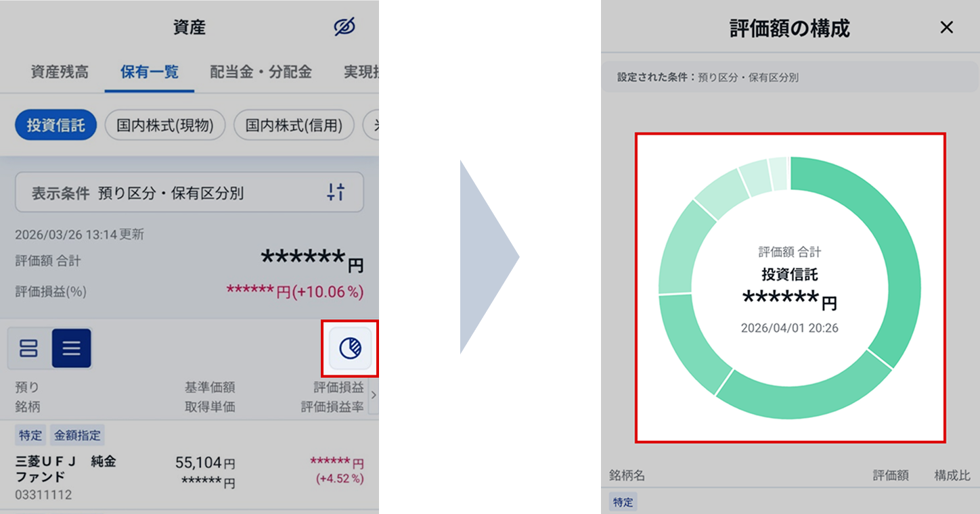This screenshot has height=514, width=980.
Task: Open 表示条件 預り区分・保有区分別 selector
Action: pyautogui.click(x=190, y=192)
